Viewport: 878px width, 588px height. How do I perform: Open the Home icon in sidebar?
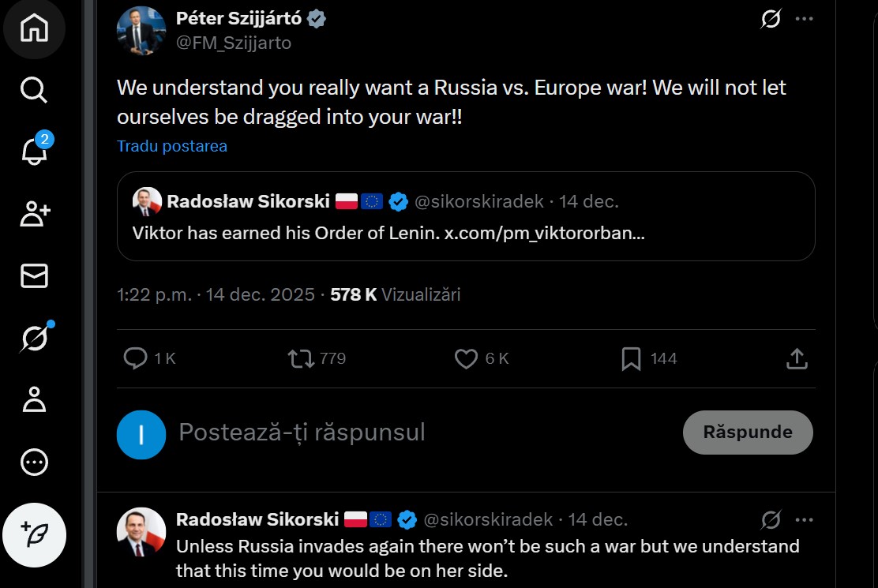(34, 28)
